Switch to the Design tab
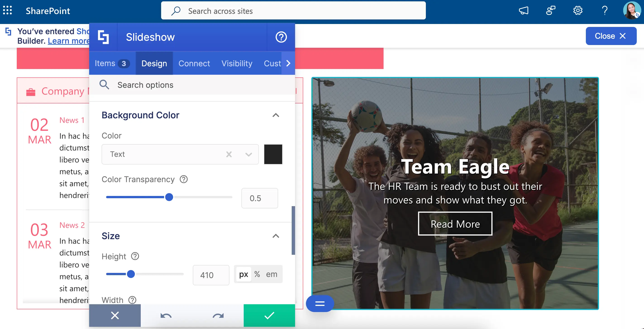This screenshot has height=329, width=644. 154,63
